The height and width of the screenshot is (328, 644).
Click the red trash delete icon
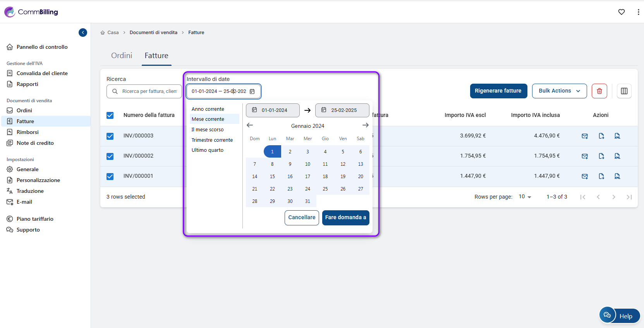[599, 91]
